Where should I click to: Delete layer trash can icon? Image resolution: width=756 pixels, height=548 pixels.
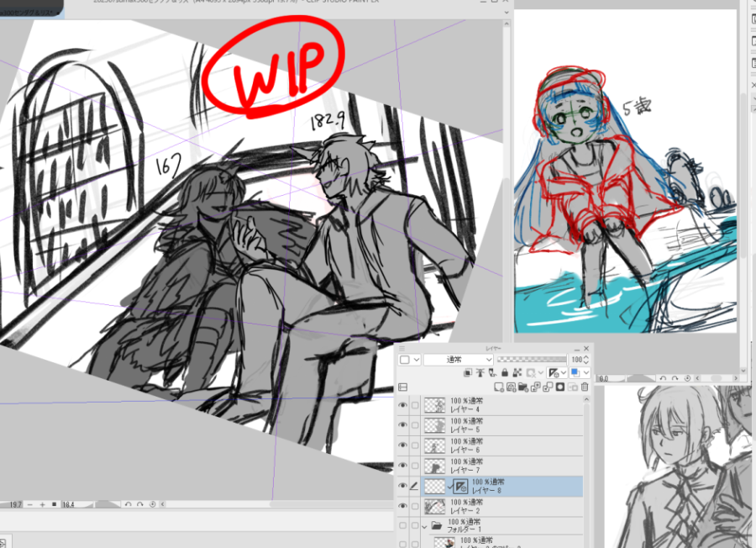(585, 387)
